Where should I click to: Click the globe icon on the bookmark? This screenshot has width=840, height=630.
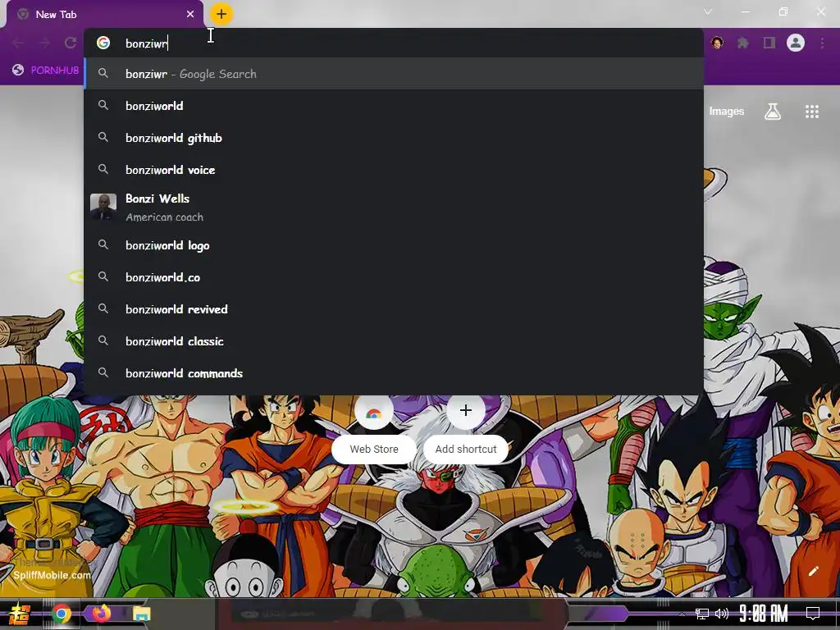[18, 70]
